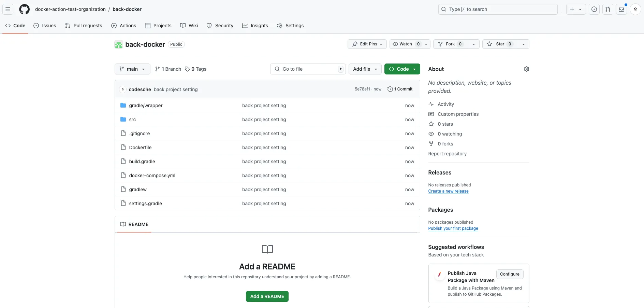Open the back-docker repository avatar
The height and width of the screenshot is (308, 644).
coord(119,44)
